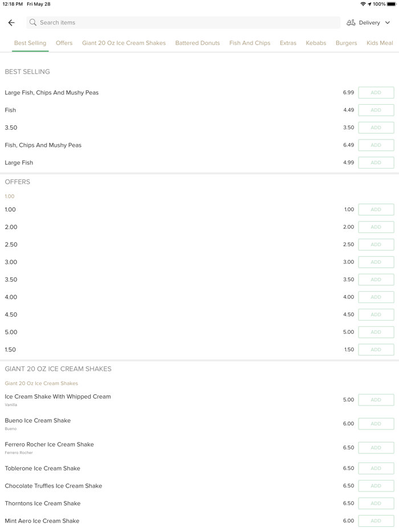The width and height of the screenshot is (399, 532).
Task: Switch to the Offers tab
Action: (x=64, y=43)
